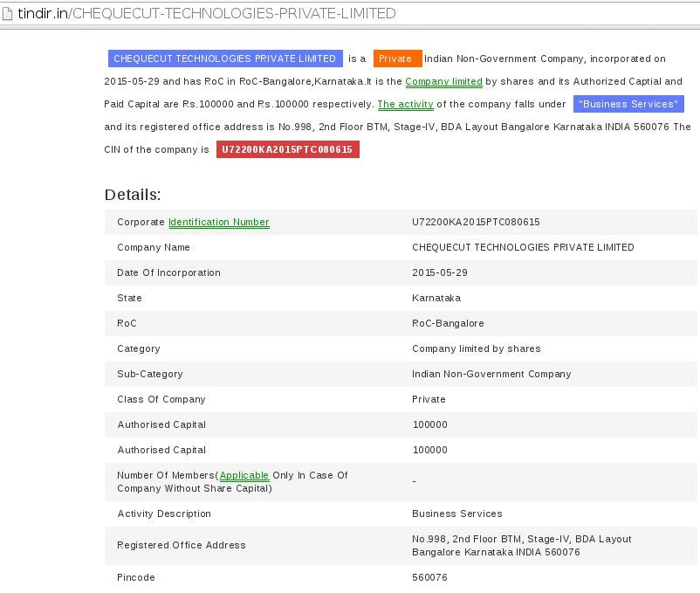Click the 'Category' label cell

coord(139,348)
